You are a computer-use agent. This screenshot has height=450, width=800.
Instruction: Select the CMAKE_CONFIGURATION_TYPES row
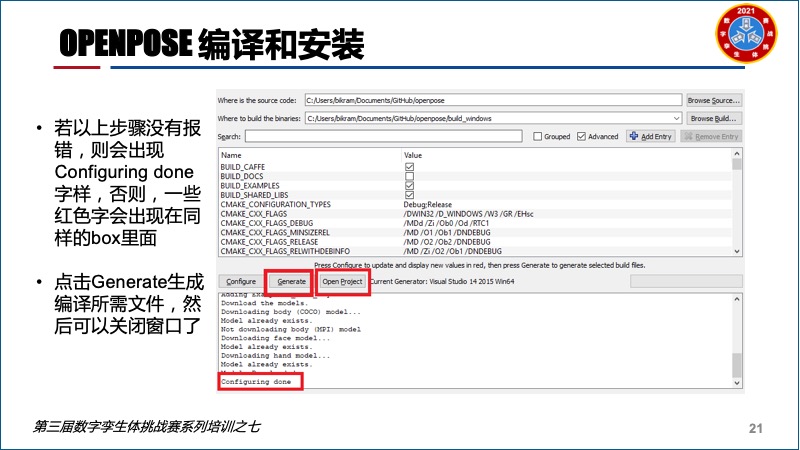click(x=475, y=204)
